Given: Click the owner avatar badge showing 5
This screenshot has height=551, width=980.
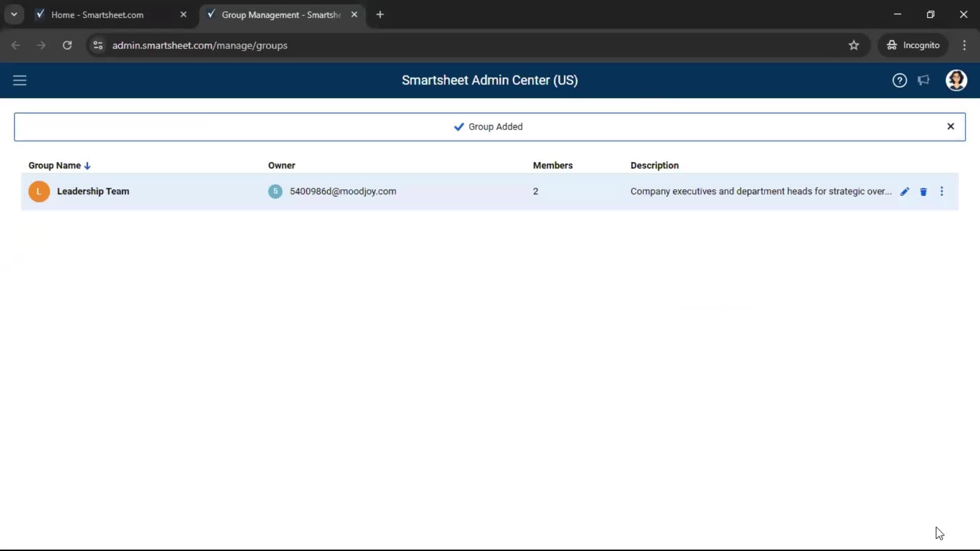Looking at the screenshot, I should coord(275,191).
